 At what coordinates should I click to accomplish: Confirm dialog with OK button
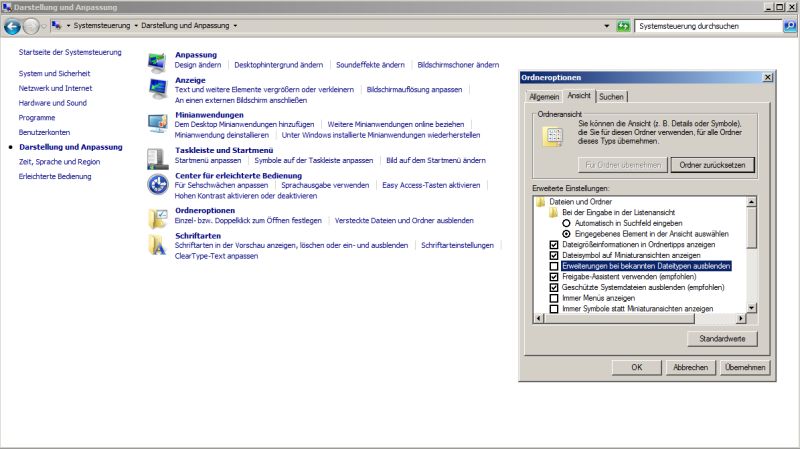point(637,367)
